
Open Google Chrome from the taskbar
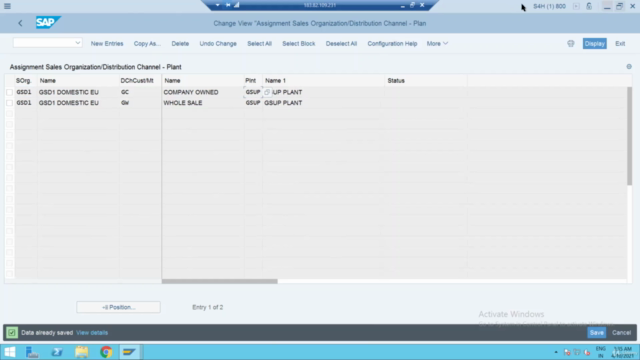pyautogui.click(x=106, y=352)
